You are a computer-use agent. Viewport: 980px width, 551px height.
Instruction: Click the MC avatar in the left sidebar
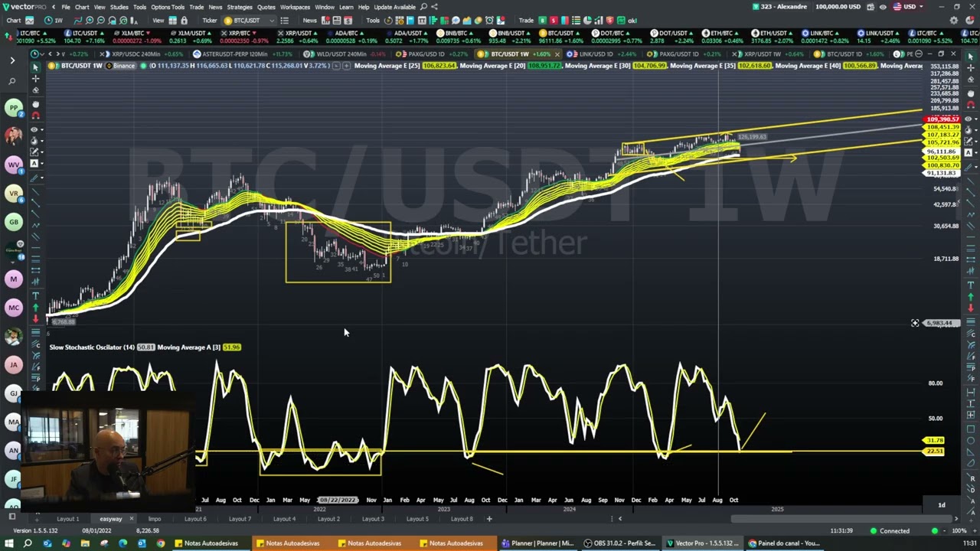(13, 308)
